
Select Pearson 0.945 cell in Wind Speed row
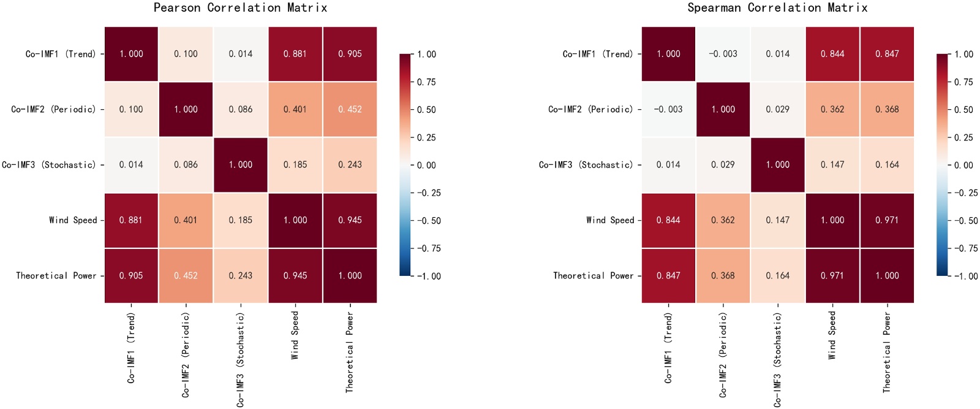[x=350, y=220]
